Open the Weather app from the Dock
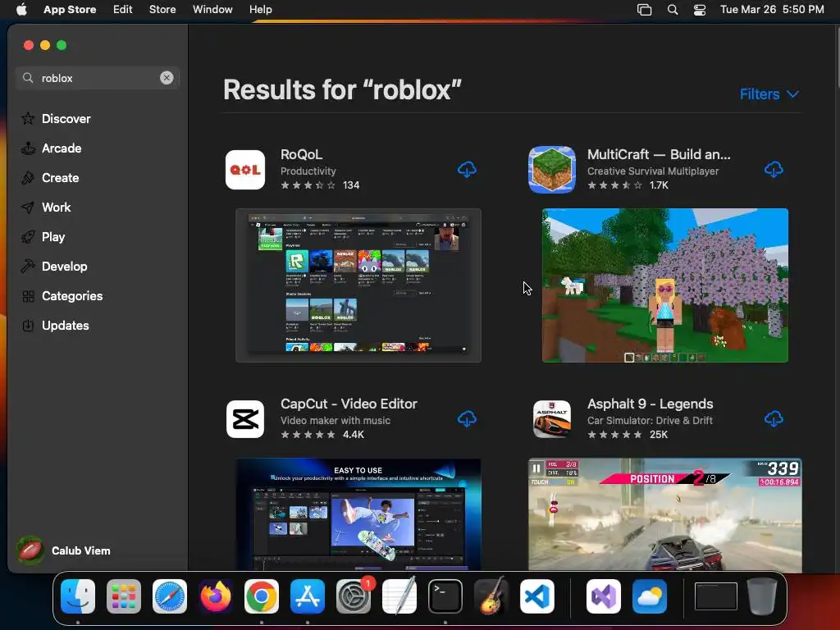 pos(650,596)
